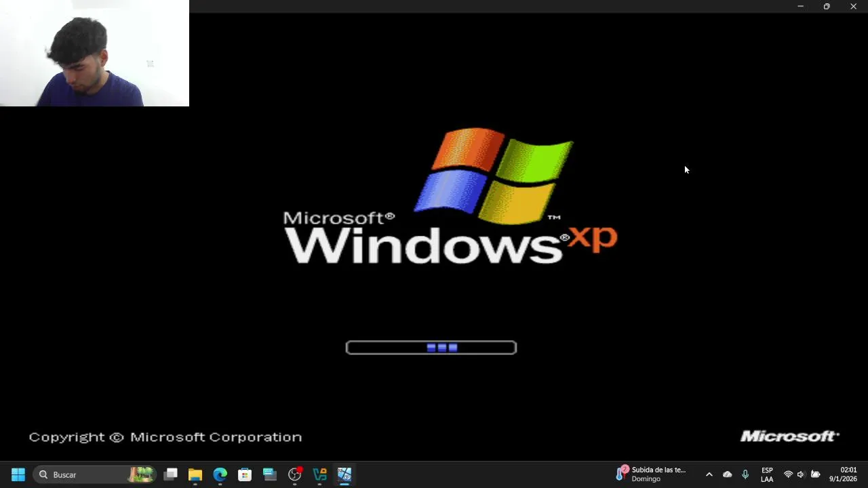This screenshot has height=488, width=868.
Task: Click the speaker volume tray icon
Action: pyautogui.click(x=801, y=474)
